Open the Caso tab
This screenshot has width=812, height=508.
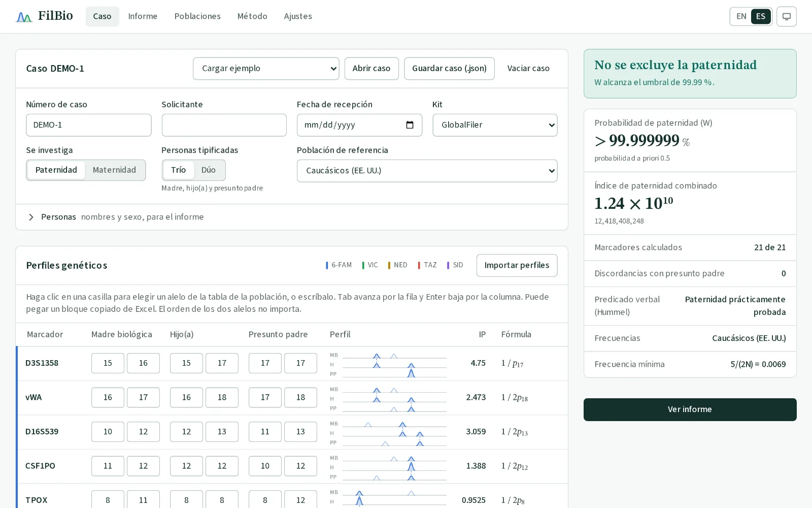(102, 17)
